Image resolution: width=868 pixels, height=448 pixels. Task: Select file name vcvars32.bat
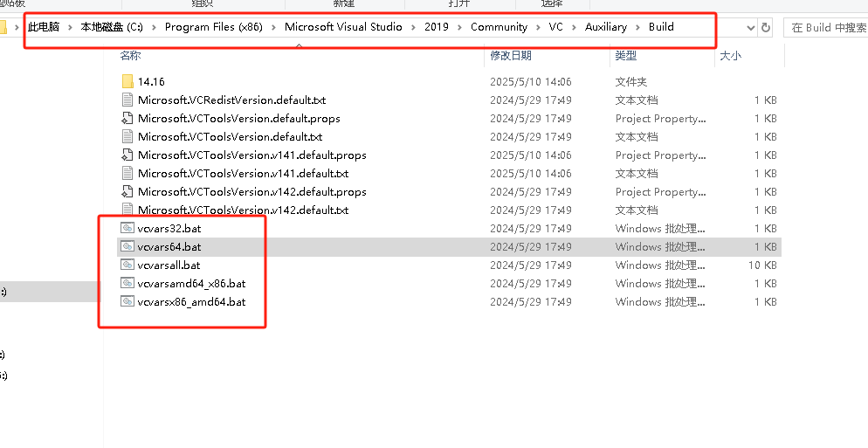pos(169,228)
